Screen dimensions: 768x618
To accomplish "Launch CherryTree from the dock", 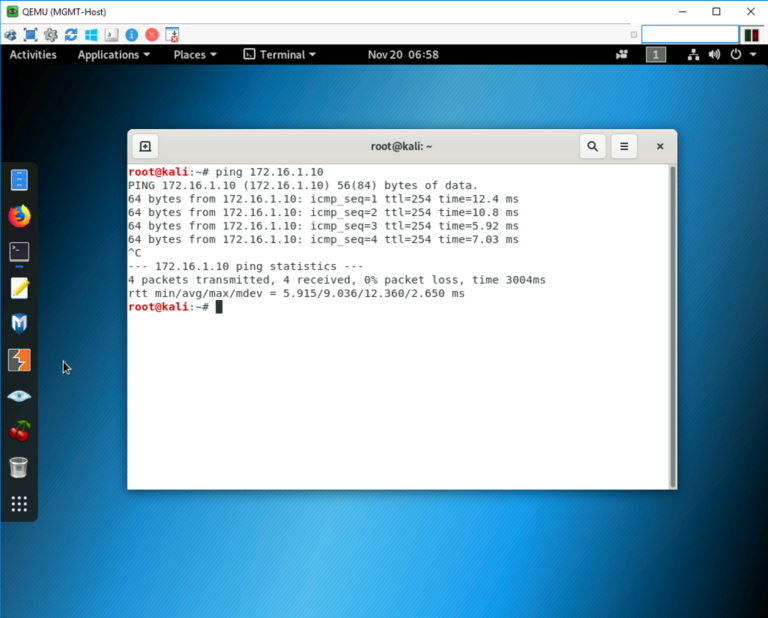I will pyautogui.click(x=19, y=431).
